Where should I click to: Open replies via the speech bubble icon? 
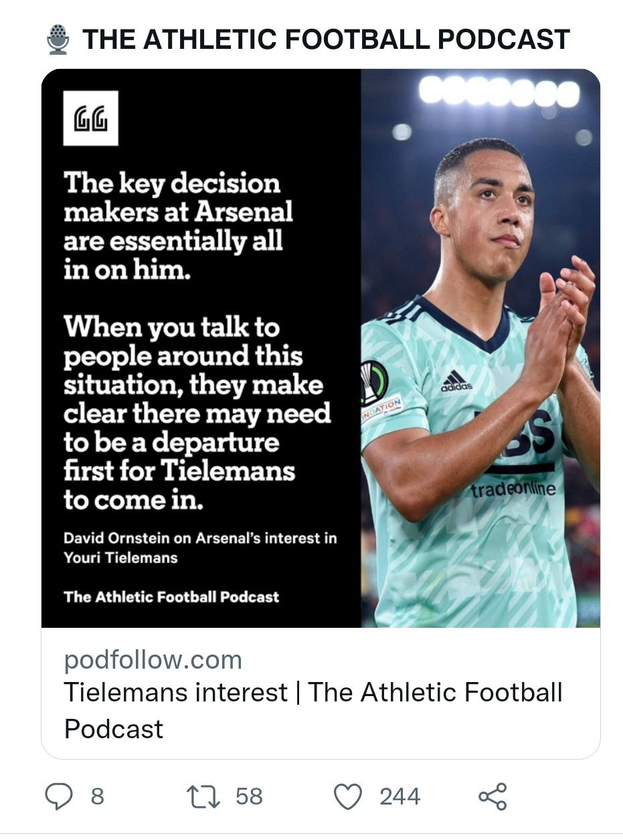pos(58,796)
